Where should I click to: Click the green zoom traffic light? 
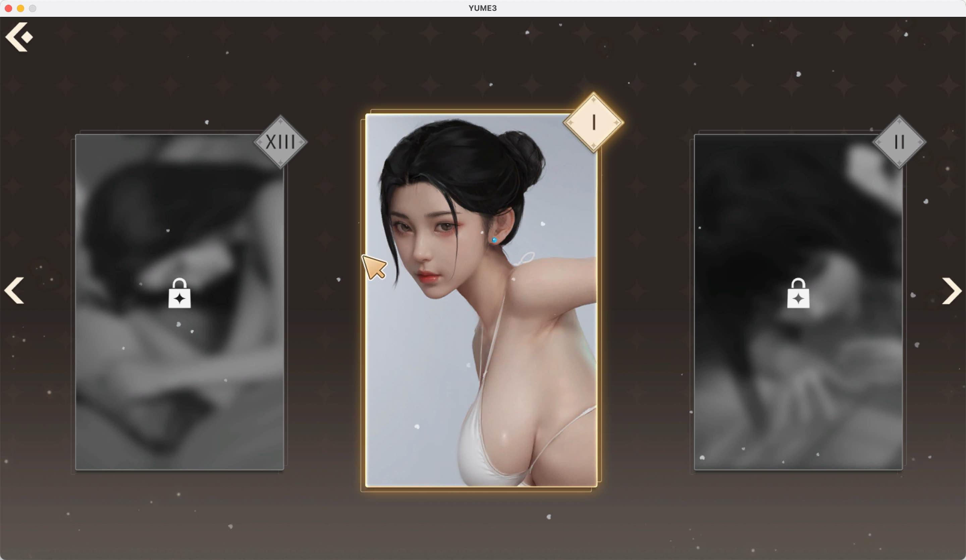point(33,8)
